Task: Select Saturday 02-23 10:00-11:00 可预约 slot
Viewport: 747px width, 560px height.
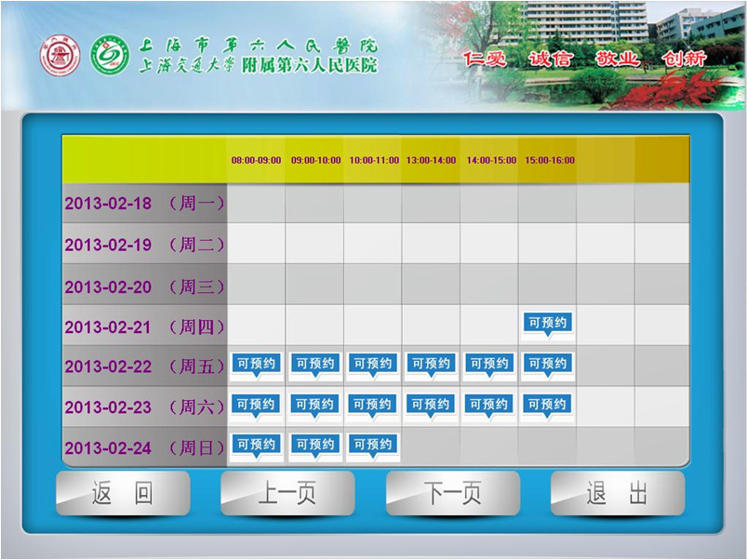Action: (373, 406)
